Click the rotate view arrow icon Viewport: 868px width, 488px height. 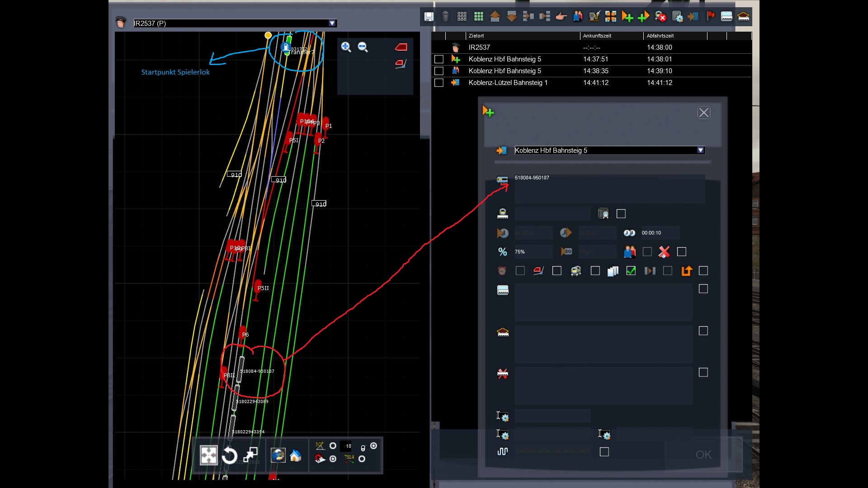(229, 455)
